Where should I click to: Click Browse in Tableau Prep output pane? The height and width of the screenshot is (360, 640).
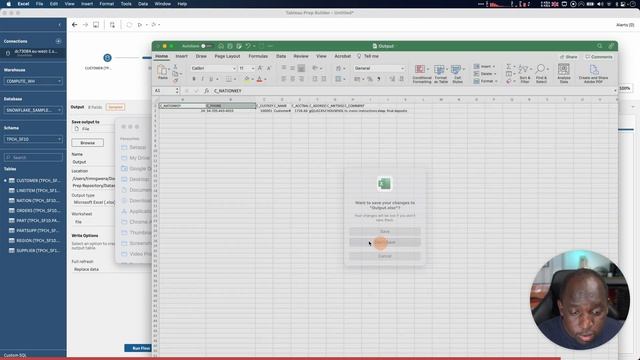(87, 143)
